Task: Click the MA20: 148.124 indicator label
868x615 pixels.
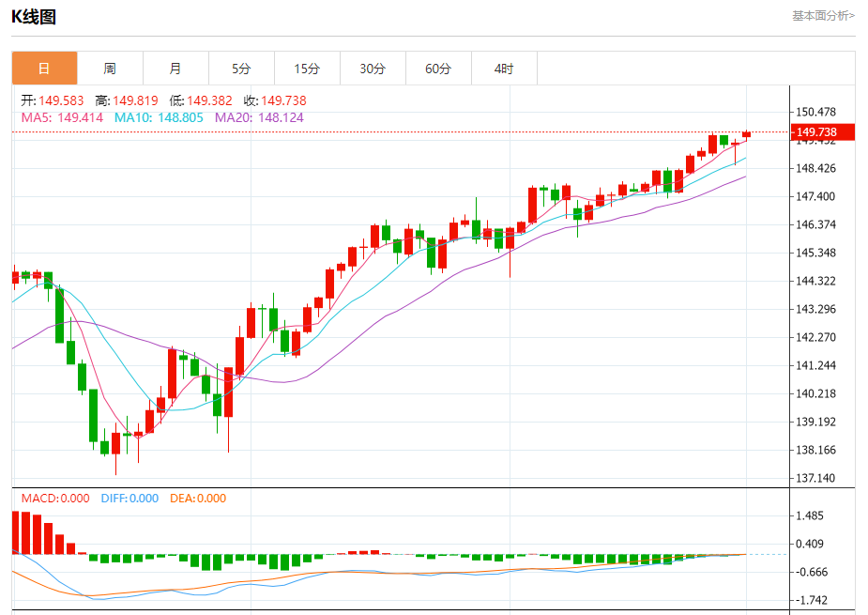Action: [260, 117]
